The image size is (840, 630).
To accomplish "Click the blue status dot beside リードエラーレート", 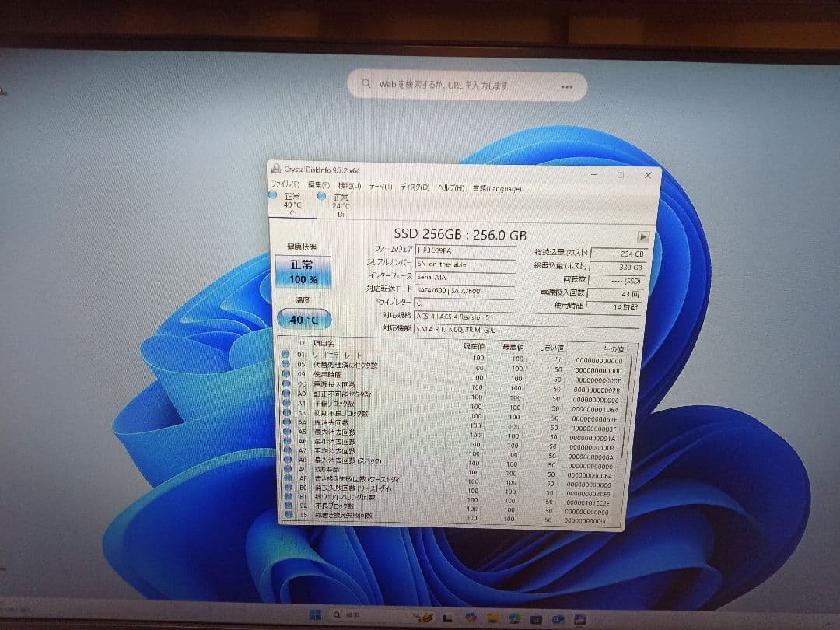I will (286, 354).
